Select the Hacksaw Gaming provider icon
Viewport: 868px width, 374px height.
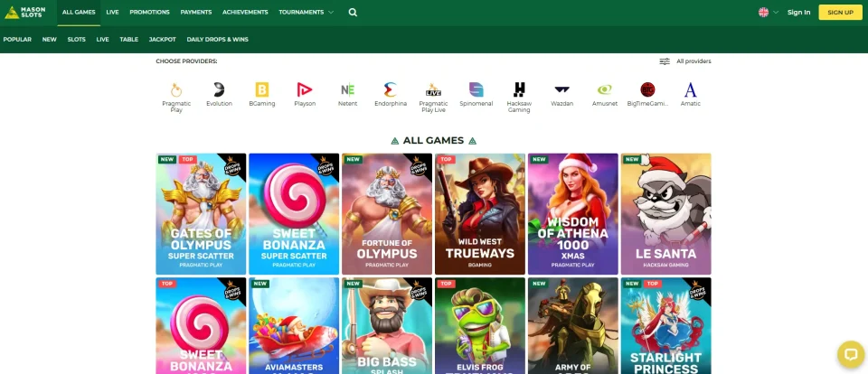coord(519,89)
